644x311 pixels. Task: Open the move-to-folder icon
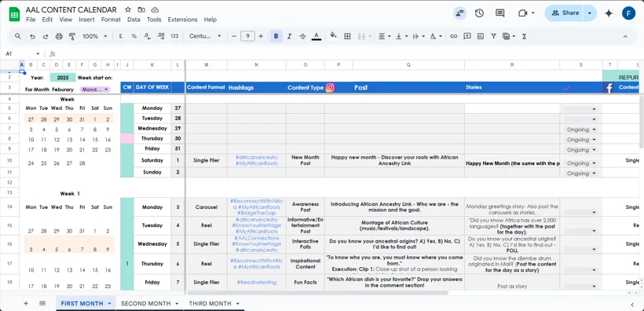pyautogui.click(x=141, y=10)
